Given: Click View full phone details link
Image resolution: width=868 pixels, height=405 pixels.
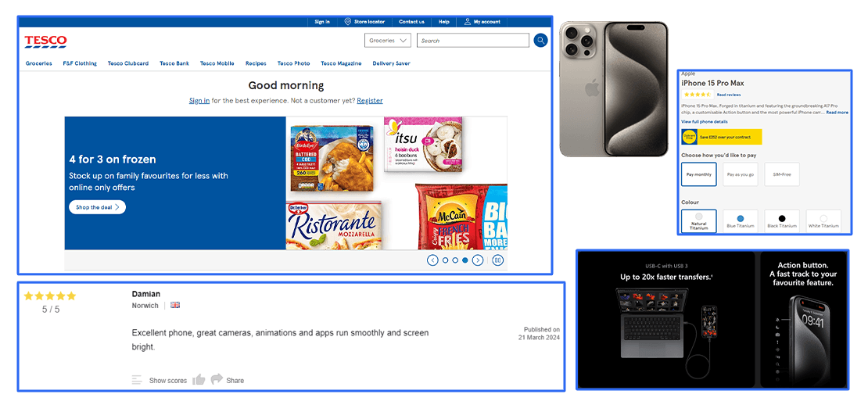Looking at the screenshot, I should pos(704,122).
